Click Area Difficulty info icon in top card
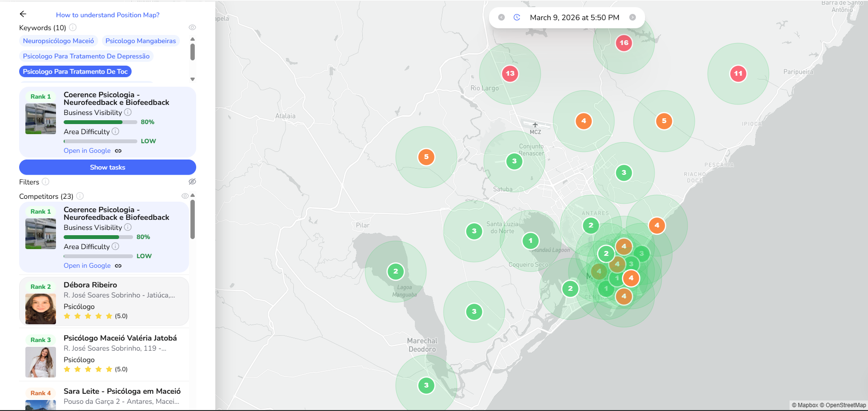868x411 pixels. (115, 131)
